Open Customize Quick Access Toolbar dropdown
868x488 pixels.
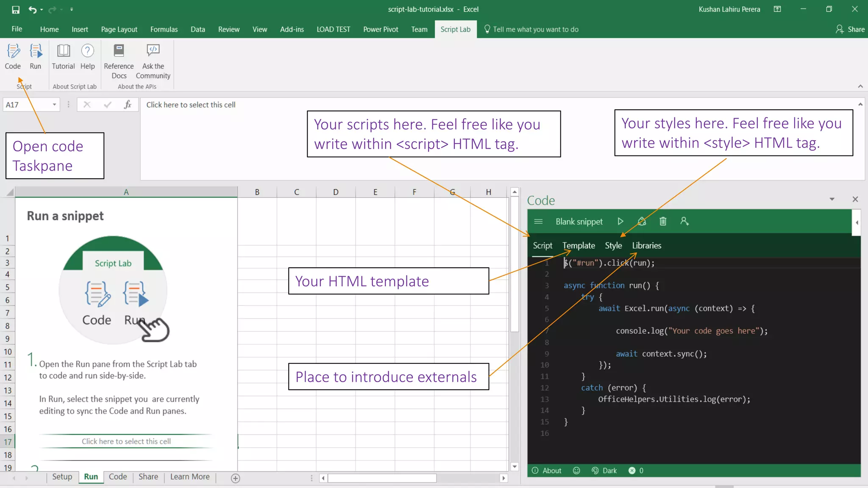[72, 9]
